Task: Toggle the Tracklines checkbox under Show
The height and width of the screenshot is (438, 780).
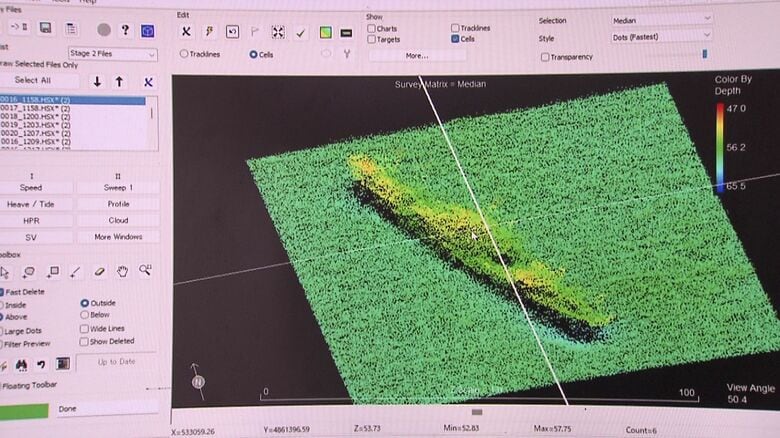Action: [x=456, y=28]
